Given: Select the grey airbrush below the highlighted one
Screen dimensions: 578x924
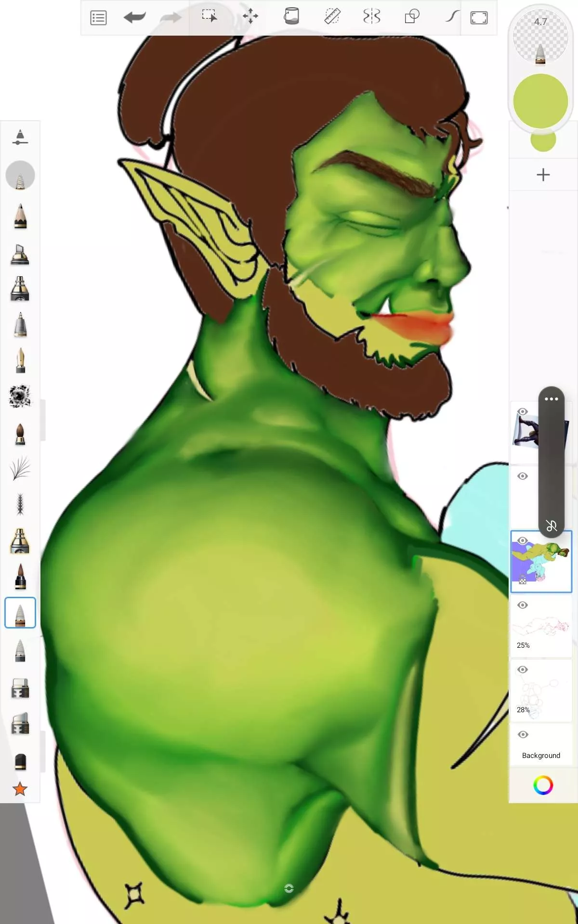Looking at the screenshot, I should (20, 651).
